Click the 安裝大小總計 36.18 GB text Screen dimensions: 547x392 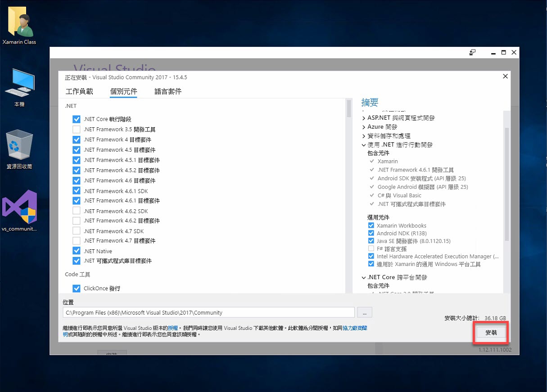pos(475,318)
